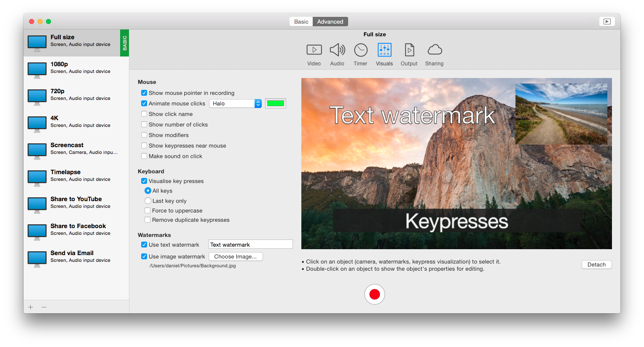Switch to the Basic tab
The image size is (644, 347).
[x=301, y=22]
